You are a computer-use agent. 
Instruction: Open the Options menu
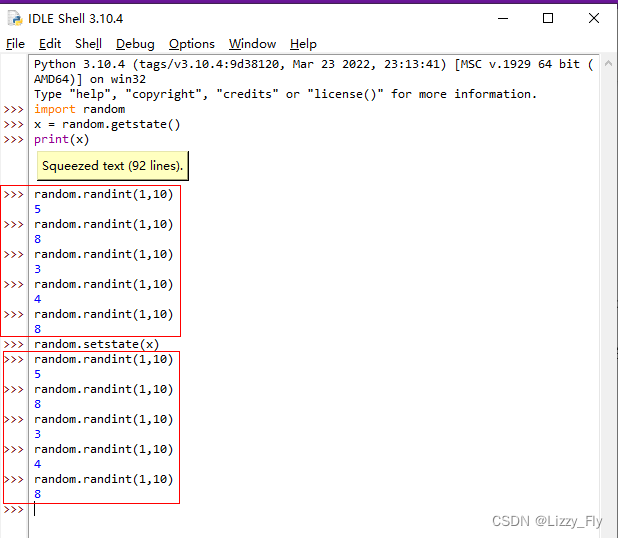[192, 44]
